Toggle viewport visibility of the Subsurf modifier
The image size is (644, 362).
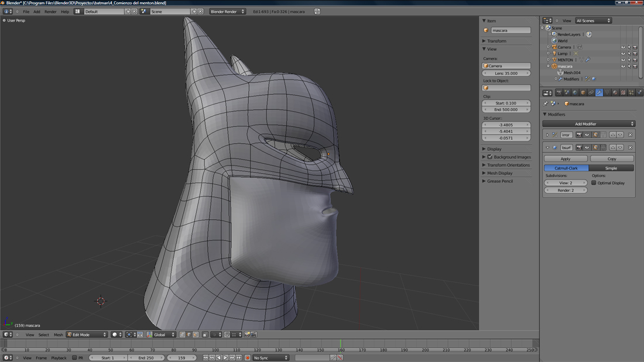click(x=587, y=147)
